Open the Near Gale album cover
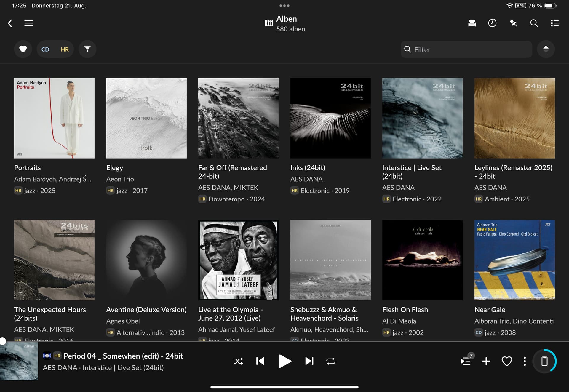 [514, 260]
